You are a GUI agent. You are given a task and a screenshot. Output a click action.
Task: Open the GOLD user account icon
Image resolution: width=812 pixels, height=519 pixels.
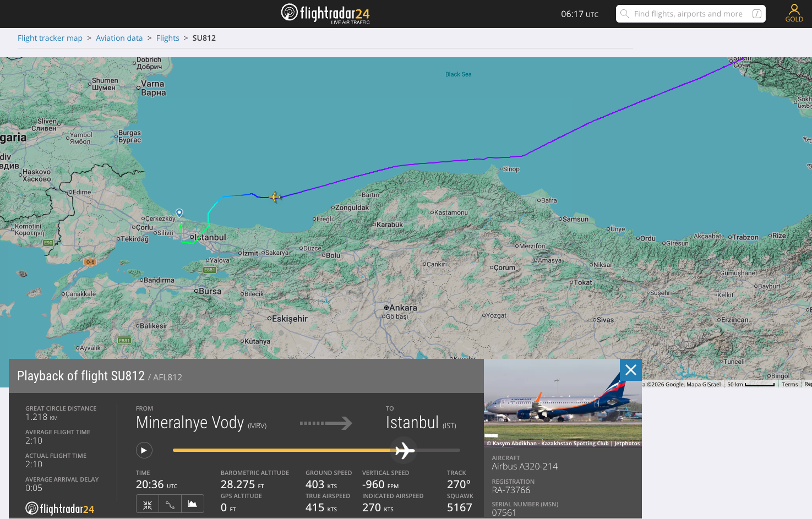[x=794, y=13]
